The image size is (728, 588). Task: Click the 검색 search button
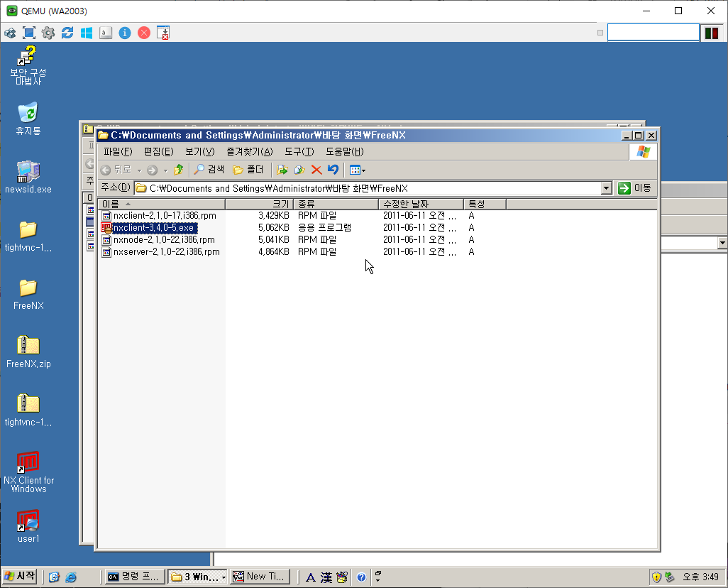(209, 170)
